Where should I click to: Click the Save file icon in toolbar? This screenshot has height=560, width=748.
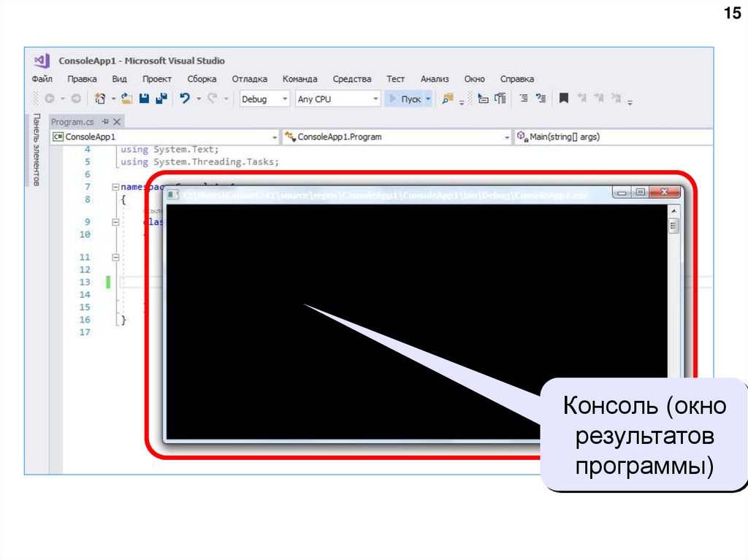click(x=145, y=99)
